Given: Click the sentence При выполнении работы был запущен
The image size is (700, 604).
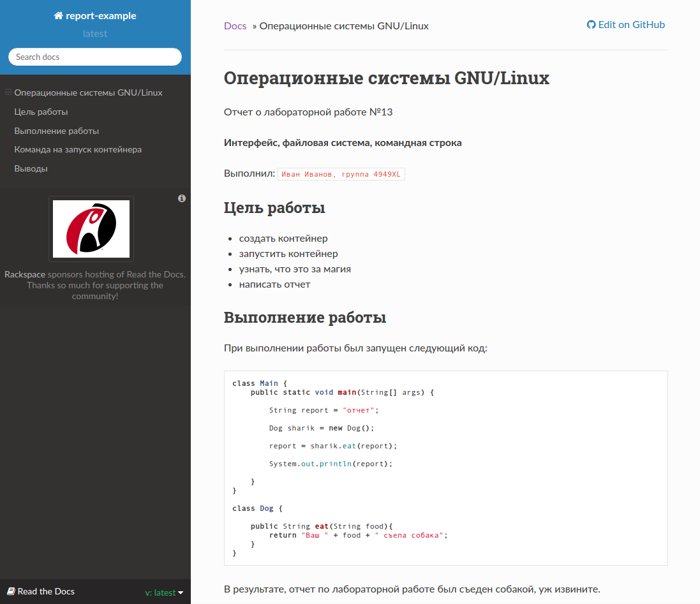Looking at the screenshot, I should [x=355, y=348].
